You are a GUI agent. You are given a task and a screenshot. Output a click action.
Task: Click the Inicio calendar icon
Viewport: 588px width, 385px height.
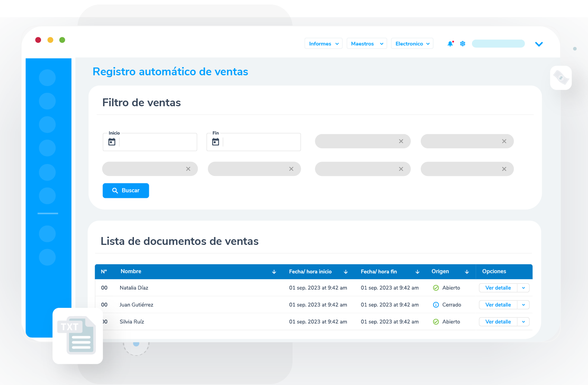(112, 142)
